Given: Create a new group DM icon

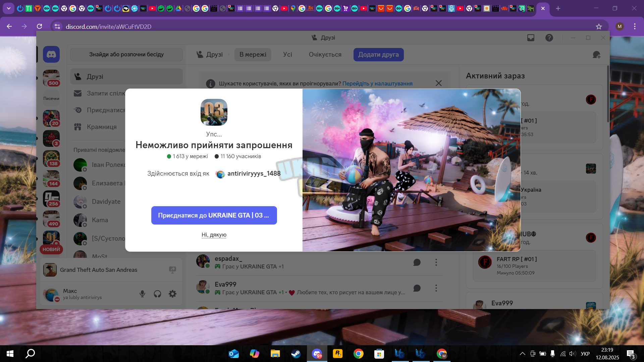Looking at the screenshot, I should (x=596, y=55).
